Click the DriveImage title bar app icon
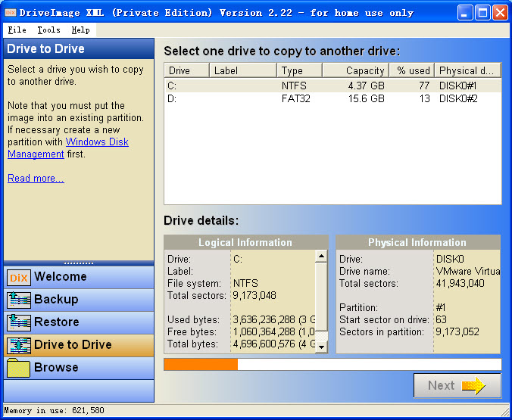 coord(11,12)
